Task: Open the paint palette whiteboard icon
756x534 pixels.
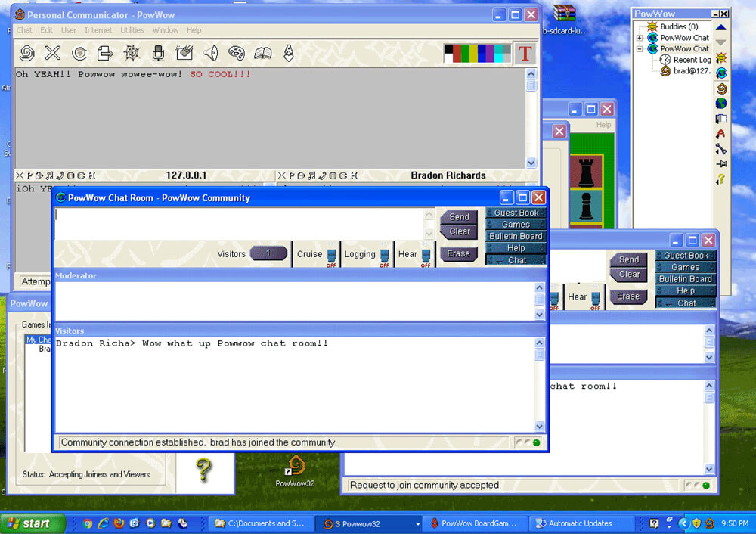Action: [237, 53]
